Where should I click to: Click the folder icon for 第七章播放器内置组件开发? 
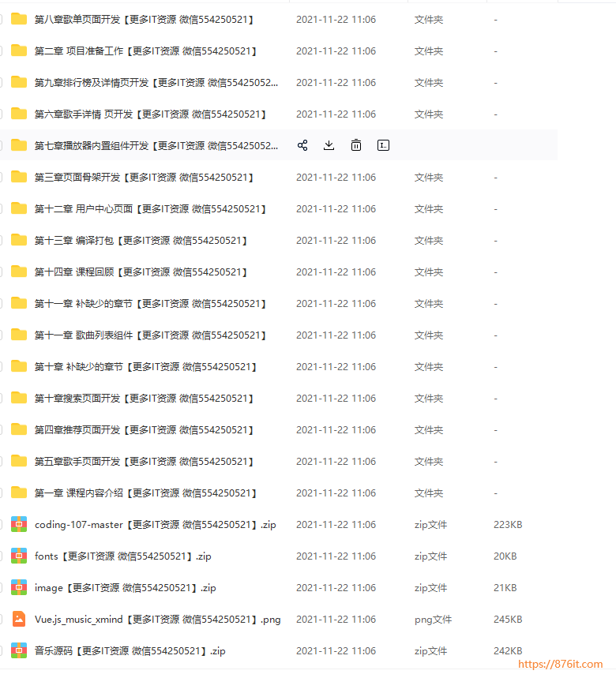[19, 145]
